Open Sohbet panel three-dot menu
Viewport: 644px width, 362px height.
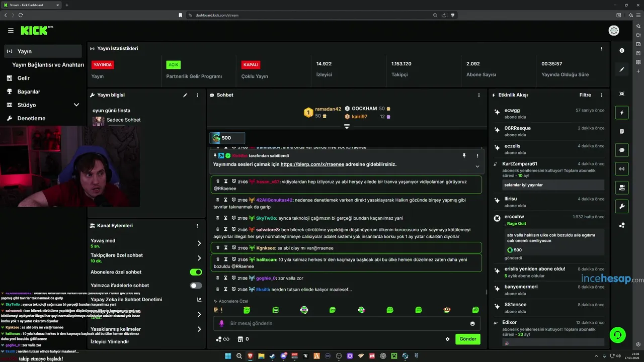[x=479, y=95]
